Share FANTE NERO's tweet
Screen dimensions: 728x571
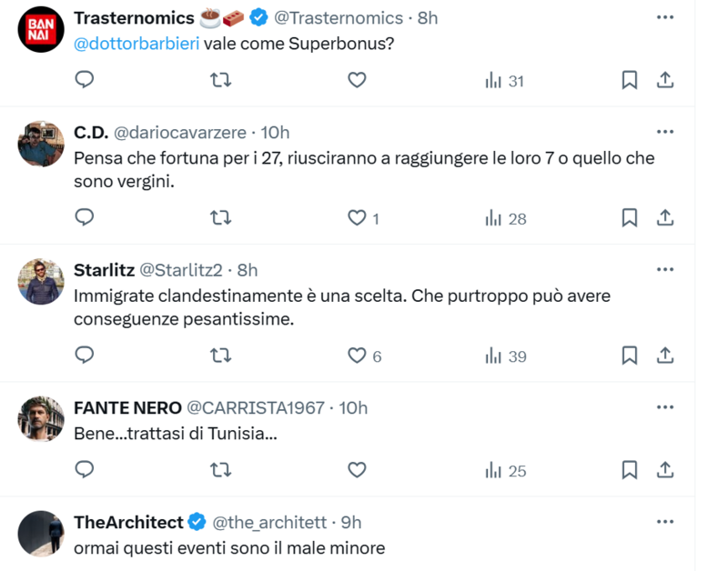click(665, 470)
